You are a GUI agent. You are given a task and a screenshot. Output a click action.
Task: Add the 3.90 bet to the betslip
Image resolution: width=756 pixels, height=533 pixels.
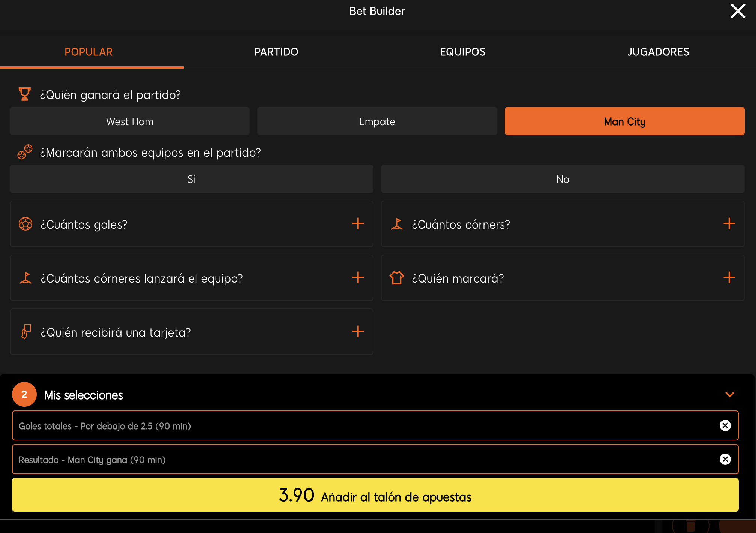point(375,495)
